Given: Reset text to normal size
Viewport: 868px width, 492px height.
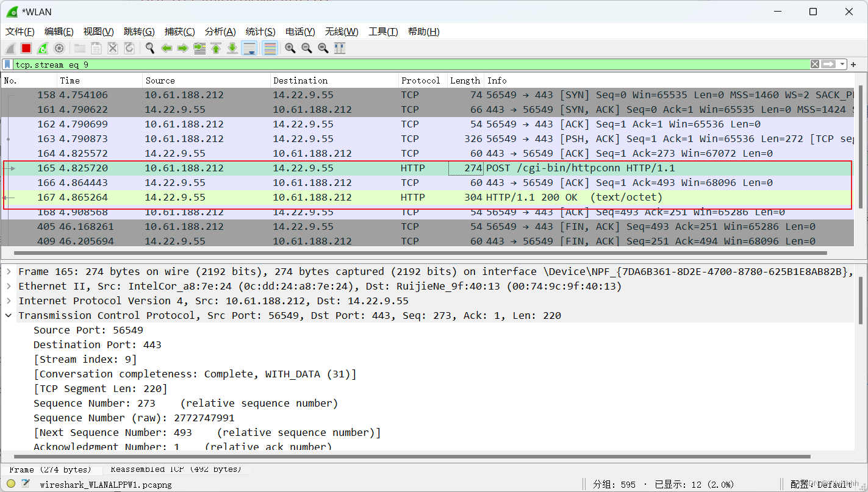Looking at the screenshot, I should point(323,48).
